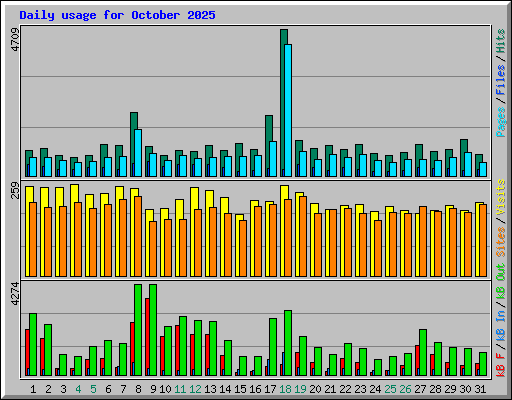Click green weekend day label 19
Image resolution: width=512 pixels, height=400 pixels.
tap(300, 389)
